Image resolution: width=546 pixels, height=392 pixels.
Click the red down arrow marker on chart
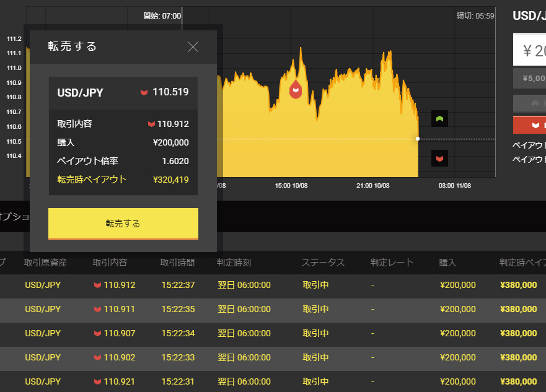(x=439, y=159)
